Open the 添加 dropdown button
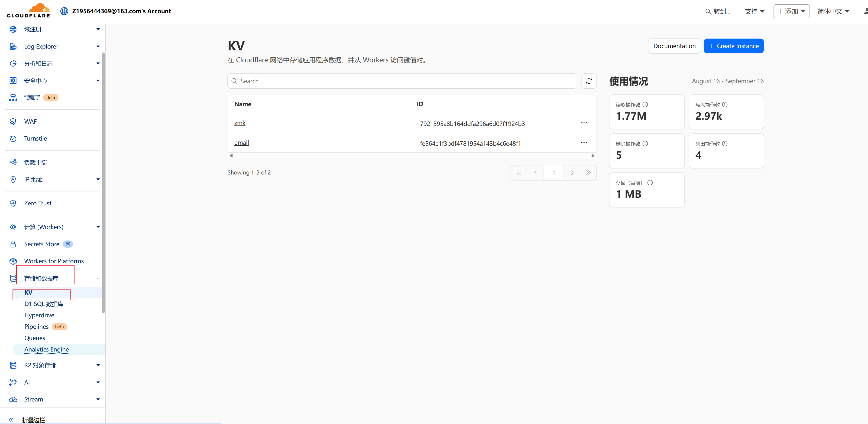868x424 pixels. pyautogui.click(x=791, y=11)
